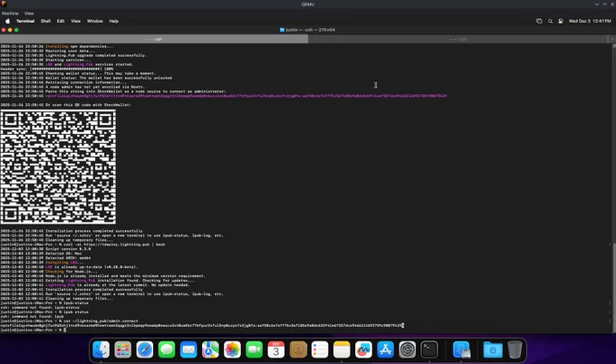This screenshot has width=616, height=364.
Task: Open FaceTime app in Dock
Action: 255,350
